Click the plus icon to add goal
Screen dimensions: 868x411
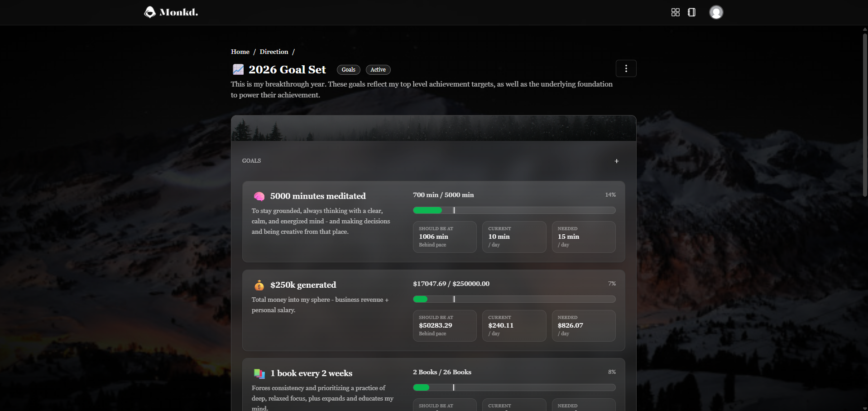coord(616,161)
